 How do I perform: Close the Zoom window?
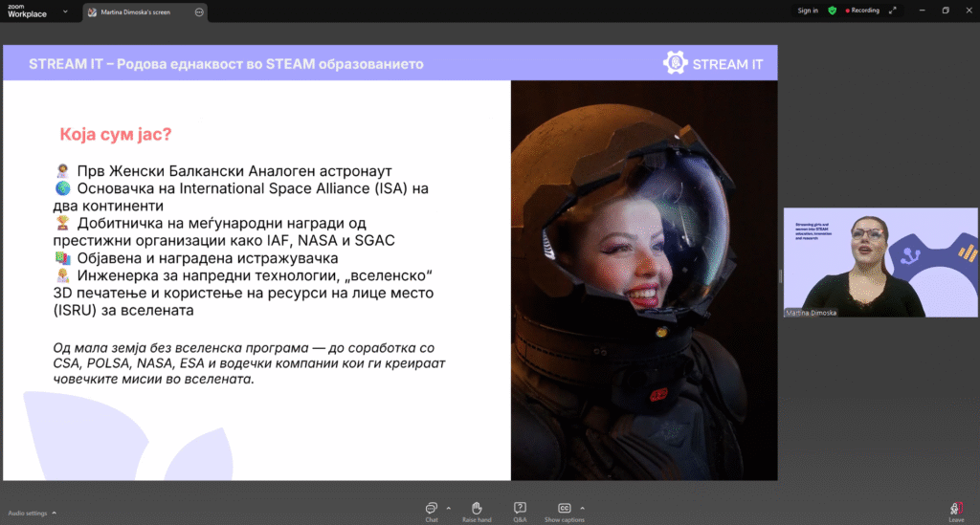[x=969, y=11]
